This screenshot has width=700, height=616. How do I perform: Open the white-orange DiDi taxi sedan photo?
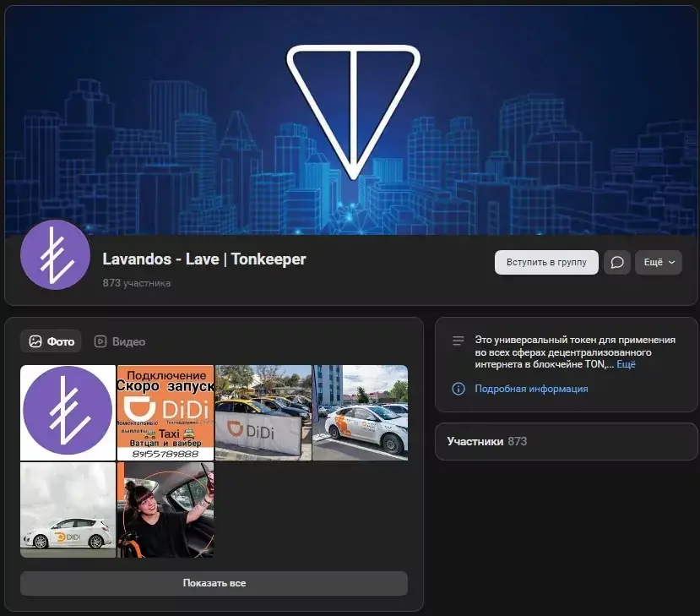pos(361,412)
